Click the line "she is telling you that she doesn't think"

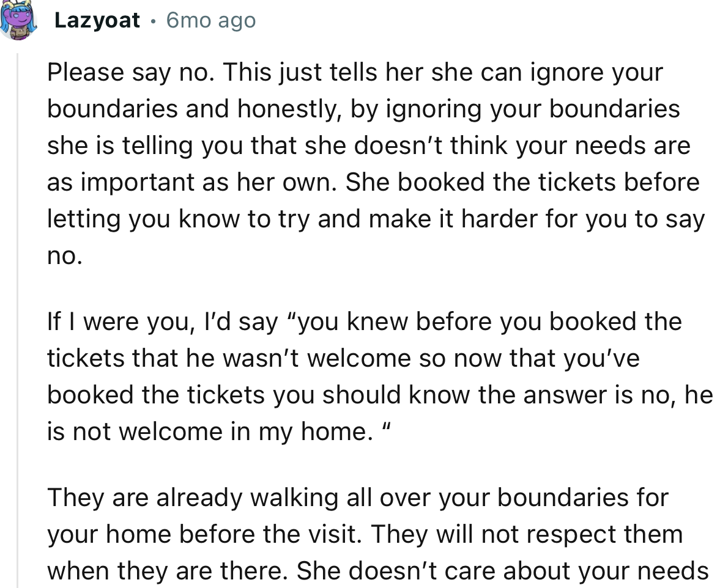(x=368, y=146)
